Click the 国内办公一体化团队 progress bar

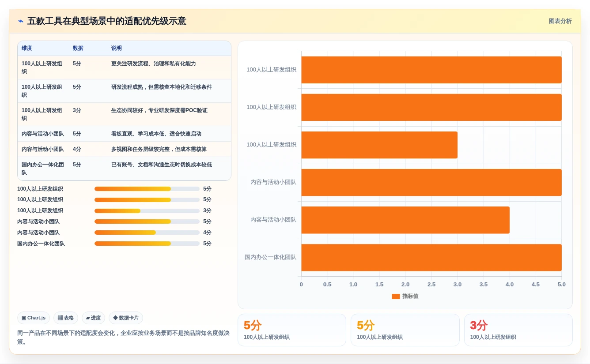[147, 244]
